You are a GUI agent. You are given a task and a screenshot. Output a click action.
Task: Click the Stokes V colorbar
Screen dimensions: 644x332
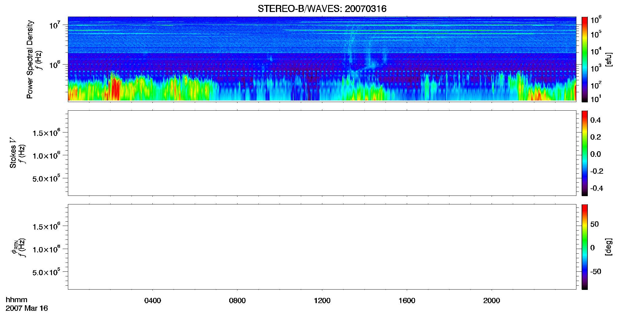585,153
